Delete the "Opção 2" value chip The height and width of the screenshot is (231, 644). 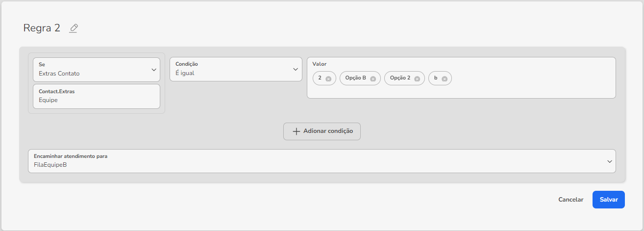click(x=417, y=78)
